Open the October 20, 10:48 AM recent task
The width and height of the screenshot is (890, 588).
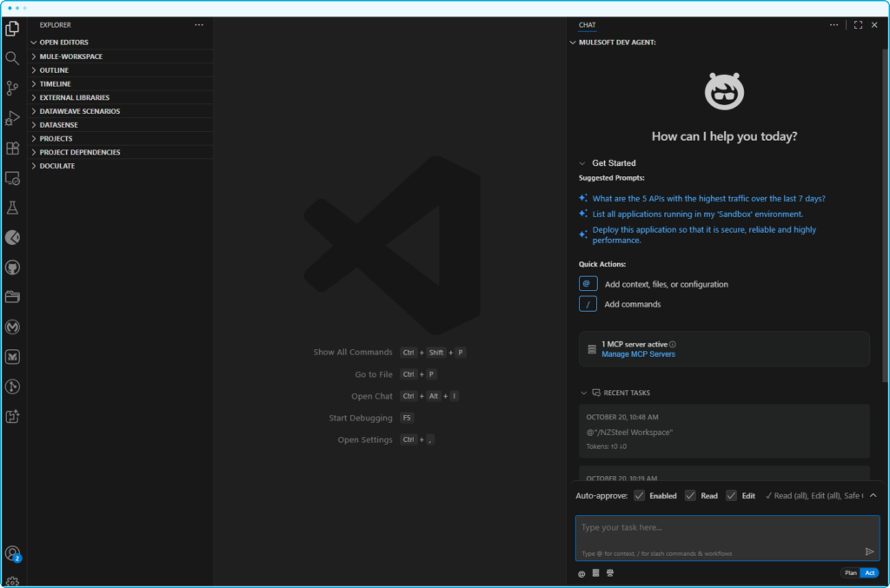724,431
